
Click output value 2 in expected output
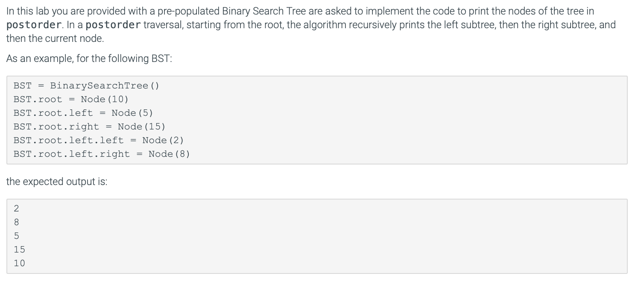[x=17, y=209]
